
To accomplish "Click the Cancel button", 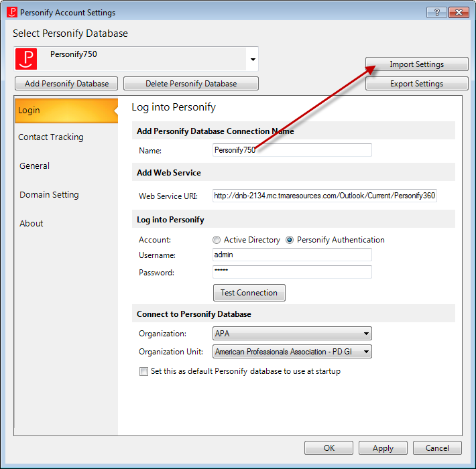I will point(437,448).
